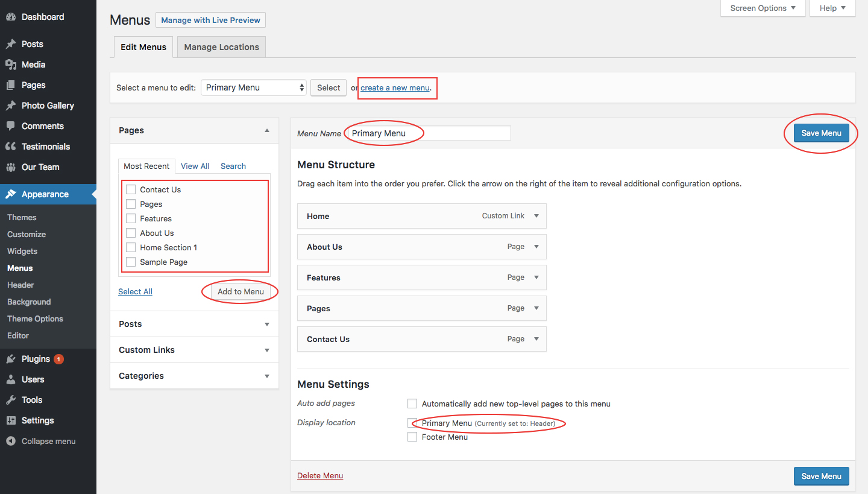Viewport: 868px width, 494px height.
Task: Open Themes submenu item
Action: pyautogui.click(x=22, y=217)
